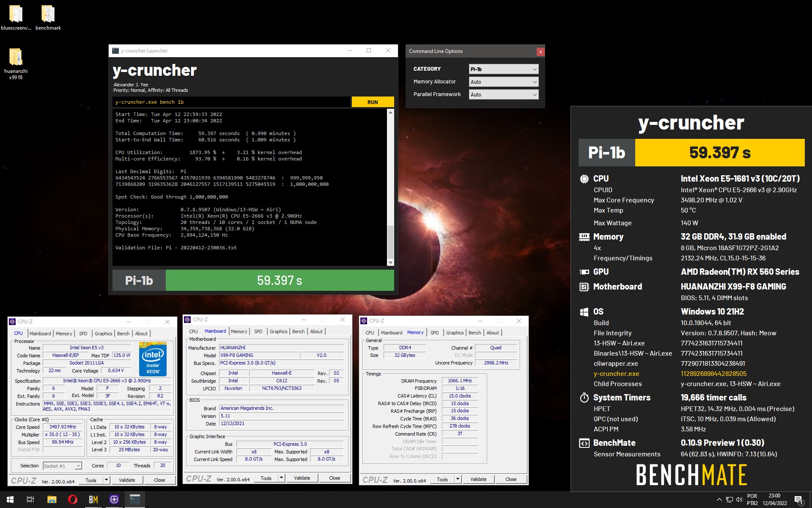Expand Tools arrow in Memory window
This screenshot has width=812, height=508.
tap(458, 479)
